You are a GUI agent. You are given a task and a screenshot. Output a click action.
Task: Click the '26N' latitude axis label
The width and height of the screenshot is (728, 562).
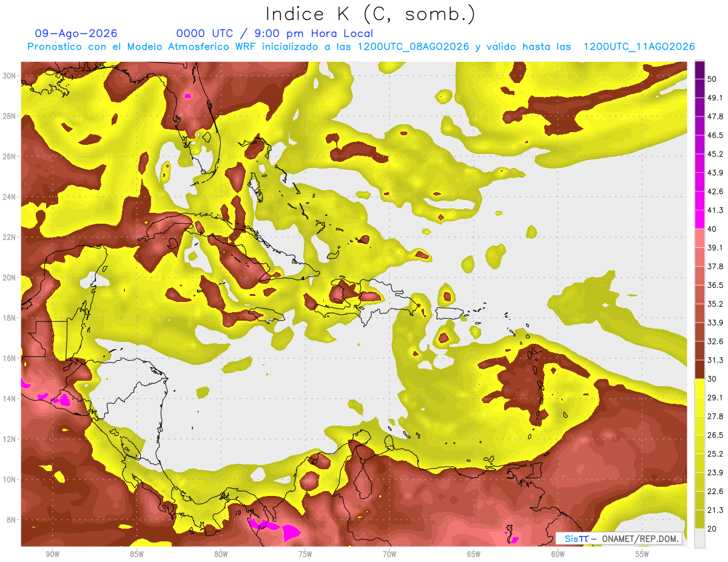click(9, 156)
